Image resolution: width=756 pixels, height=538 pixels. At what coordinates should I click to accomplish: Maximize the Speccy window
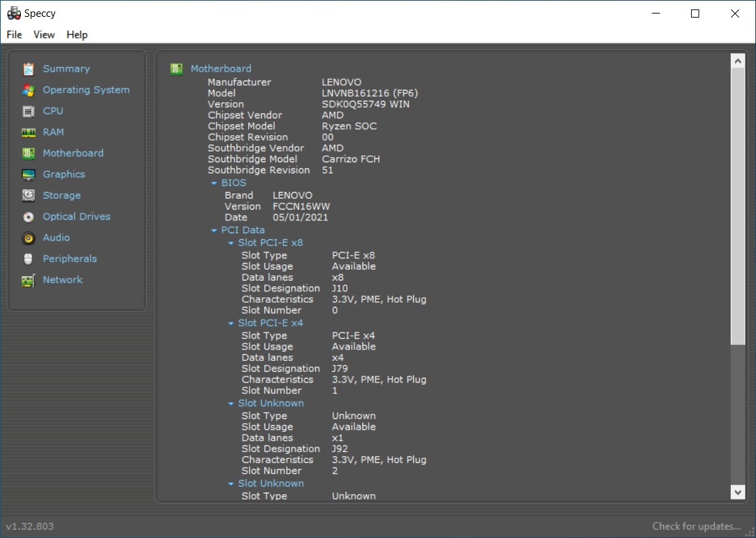(694, 14)
